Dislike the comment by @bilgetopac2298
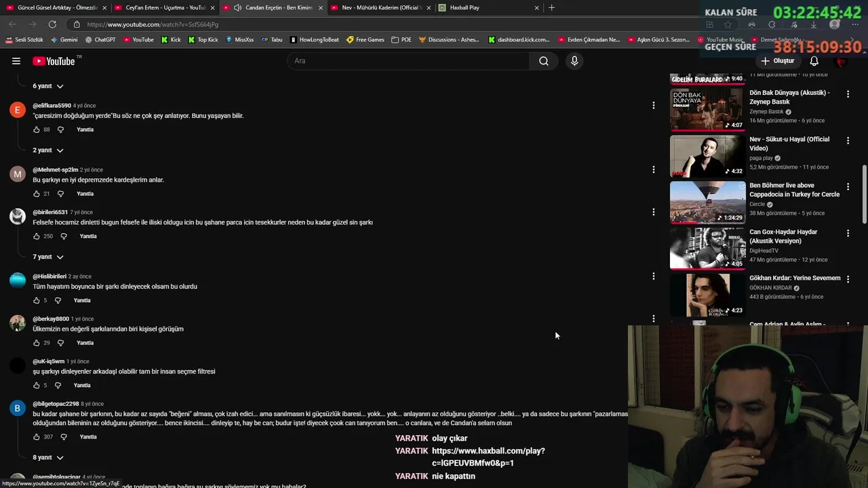 pyautogui.click(x=64, y=437)
